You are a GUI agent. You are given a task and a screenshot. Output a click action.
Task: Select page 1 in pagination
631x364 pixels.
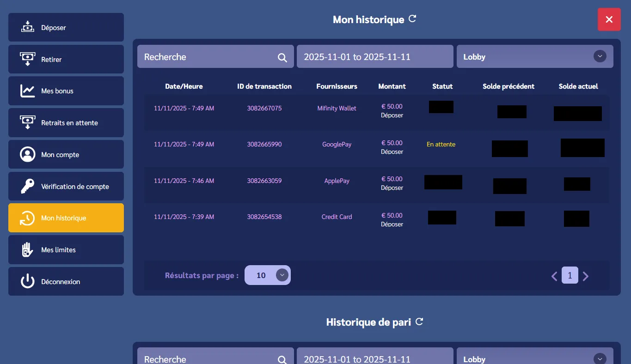pos(570,275)
